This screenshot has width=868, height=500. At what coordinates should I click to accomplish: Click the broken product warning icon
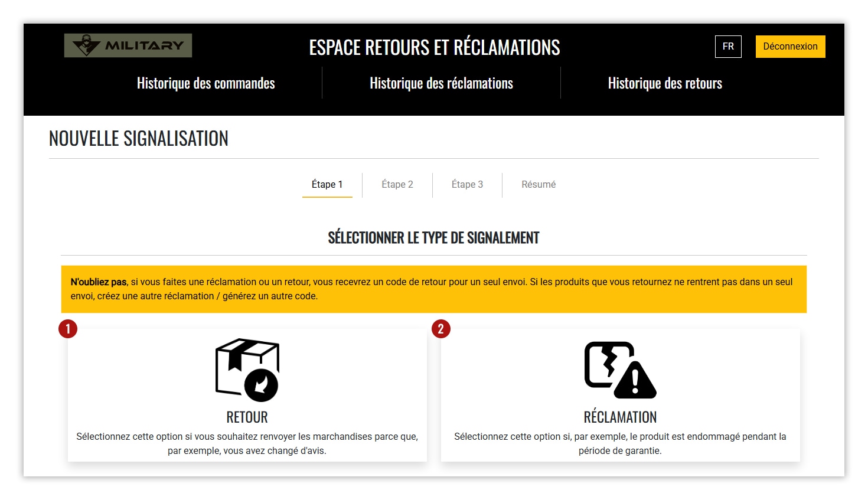point(620,370)
